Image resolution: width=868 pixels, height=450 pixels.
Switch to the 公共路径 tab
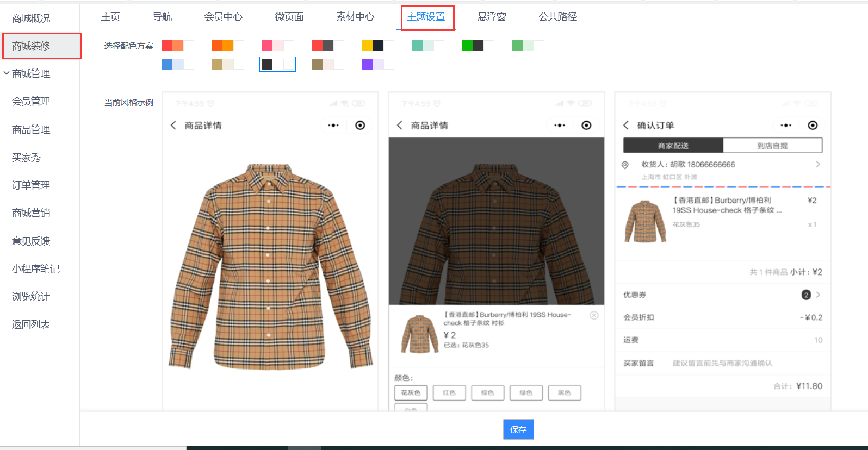point(557,17)
